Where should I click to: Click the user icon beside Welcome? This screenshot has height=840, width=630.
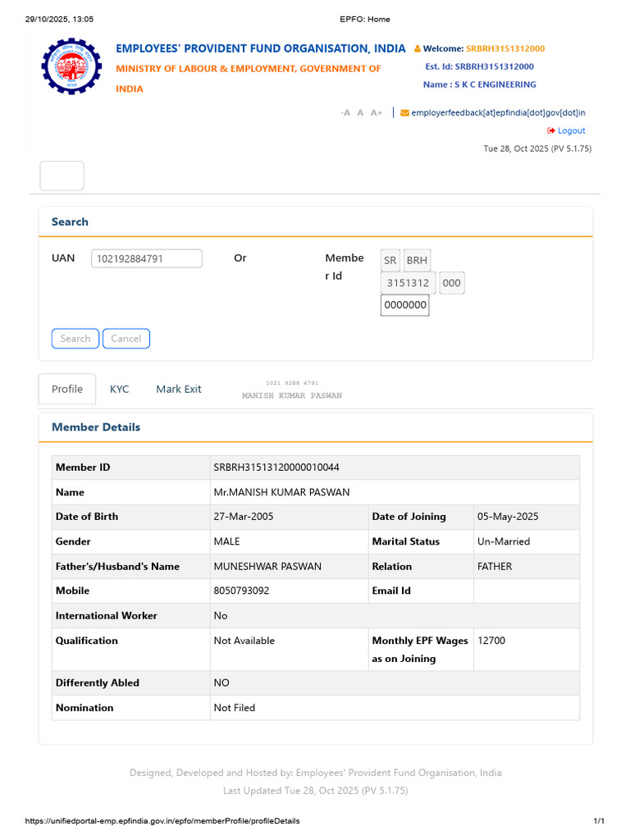coord(418,48)
